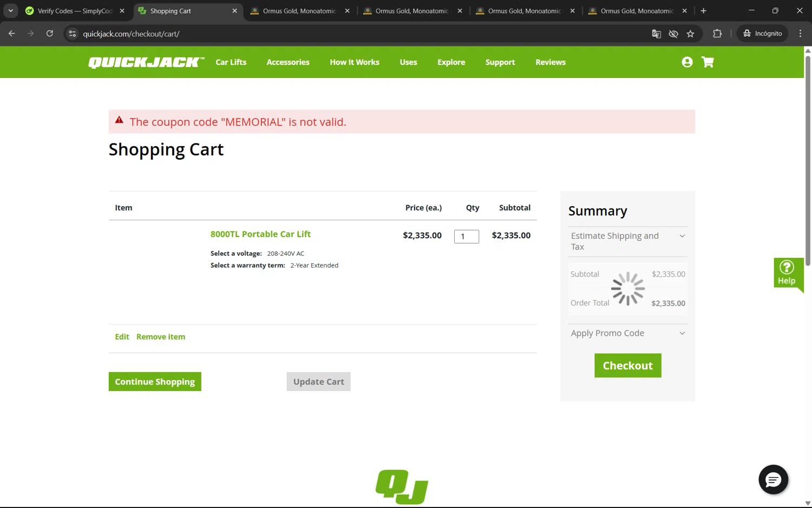
Task: Click Edit link for cart item
Action: pyautogui.click(x=122, y=337)
